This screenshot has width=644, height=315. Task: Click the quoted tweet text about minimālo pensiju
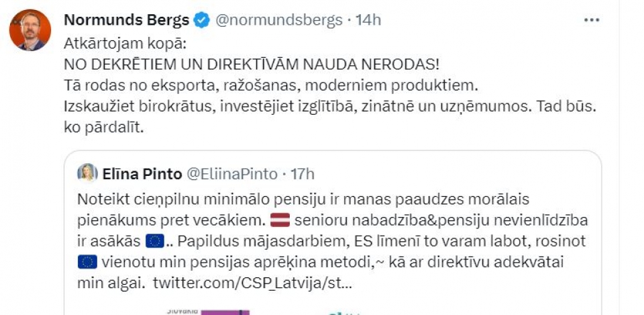[x=333, y=241]
